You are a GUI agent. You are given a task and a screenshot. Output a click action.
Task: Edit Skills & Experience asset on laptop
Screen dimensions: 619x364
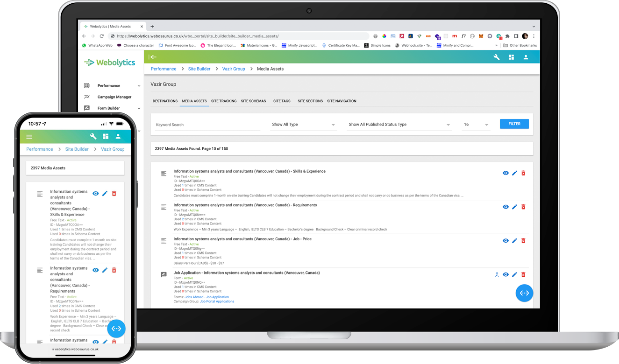tap(514, 173)
